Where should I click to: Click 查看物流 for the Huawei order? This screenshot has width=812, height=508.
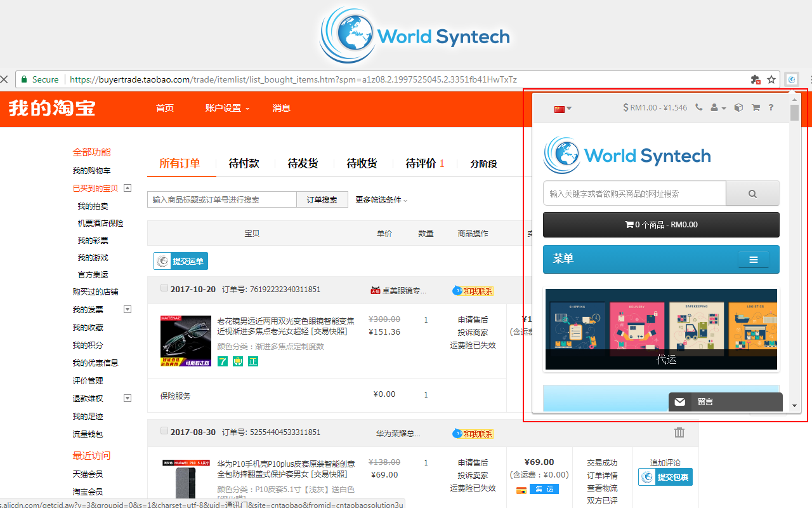click(602, 488)
